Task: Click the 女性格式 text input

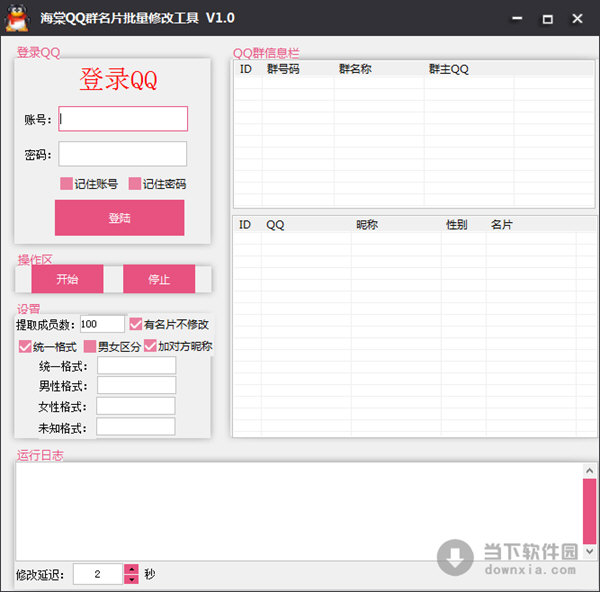Action: (136, 406)
